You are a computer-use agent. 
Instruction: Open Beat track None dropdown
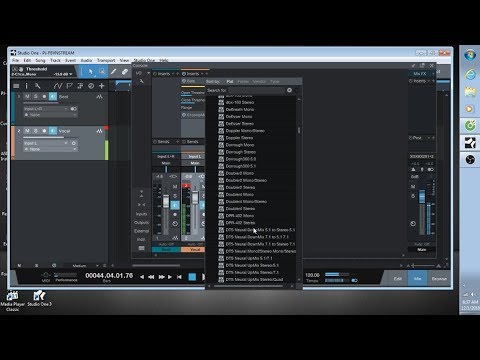coord(50,115)
